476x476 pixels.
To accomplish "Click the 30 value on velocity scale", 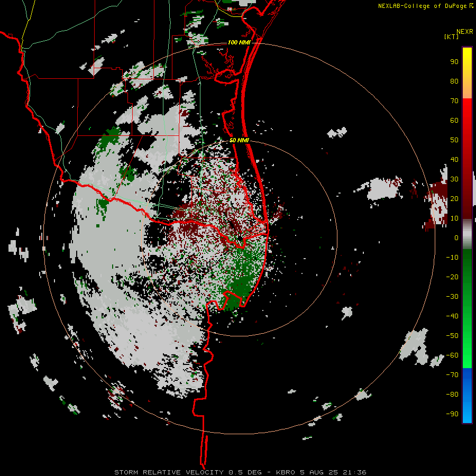I will pos(454,179).
